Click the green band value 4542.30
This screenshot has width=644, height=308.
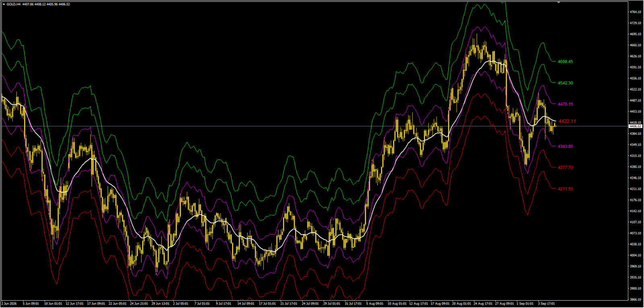click(565, 83)
